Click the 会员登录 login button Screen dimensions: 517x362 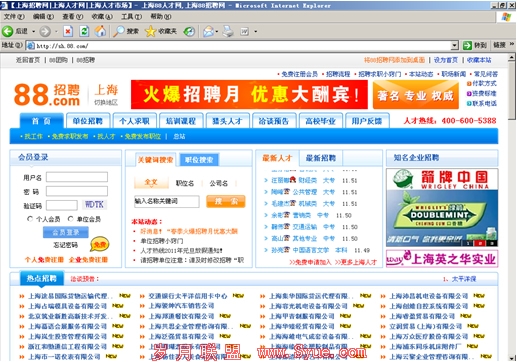[x=66, y=232]
